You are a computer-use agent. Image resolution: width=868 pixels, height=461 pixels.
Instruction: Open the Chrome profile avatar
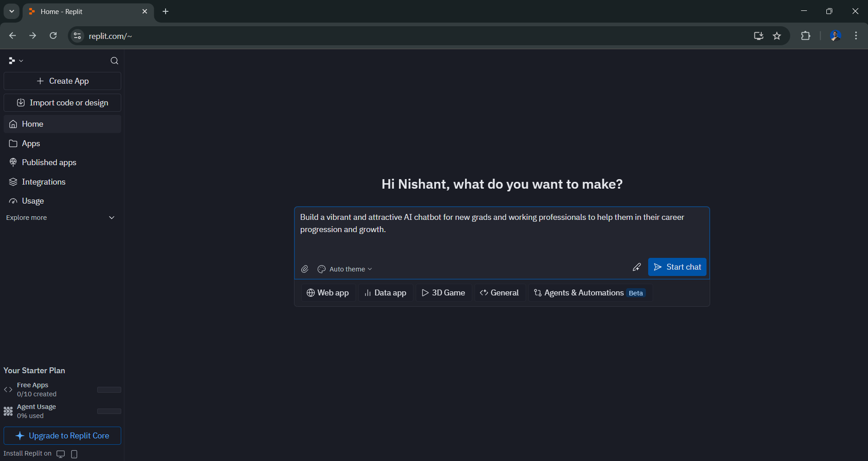coord(835,36)
